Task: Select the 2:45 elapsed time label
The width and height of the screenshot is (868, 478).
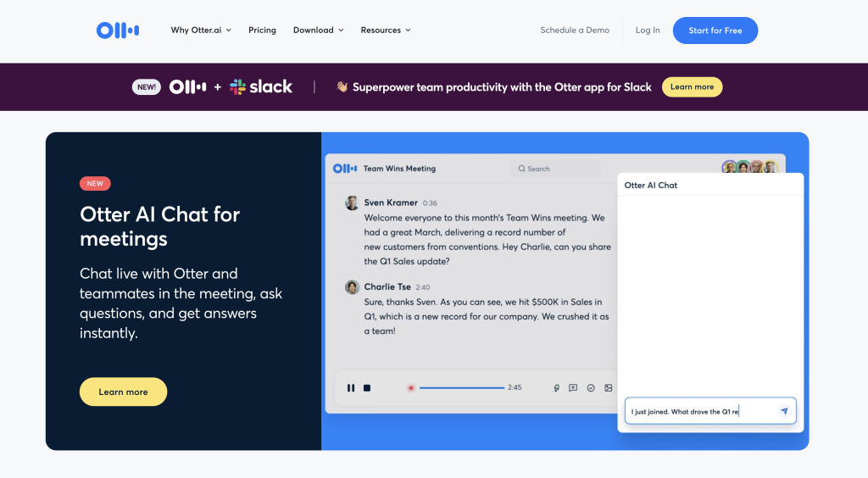Action: (515, 387)
